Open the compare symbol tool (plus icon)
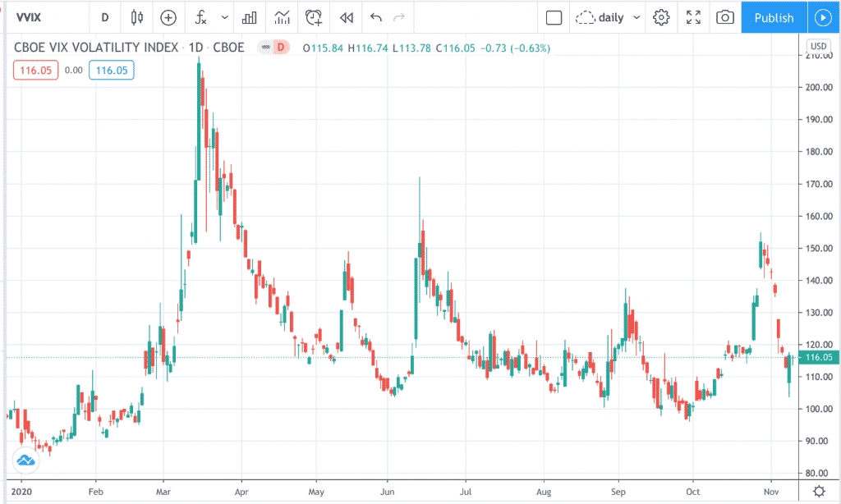This screenshot has width=841, height=504. [x=168, y=17]
